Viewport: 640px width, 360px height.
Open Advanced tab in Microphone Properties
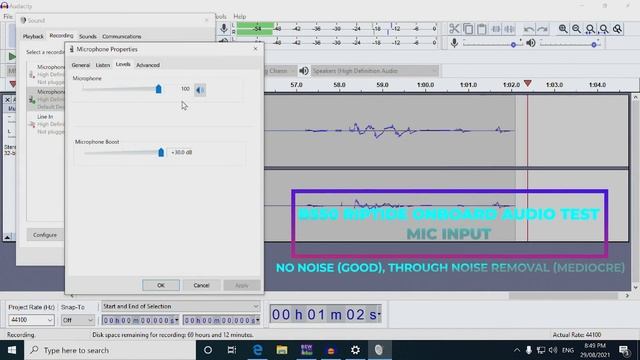tap(148, 65)
